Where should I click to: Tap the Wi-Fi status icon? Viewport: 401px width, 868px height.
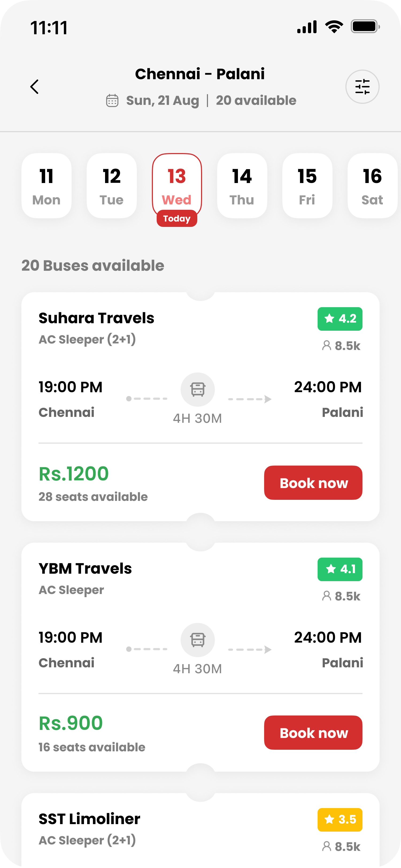334,26
